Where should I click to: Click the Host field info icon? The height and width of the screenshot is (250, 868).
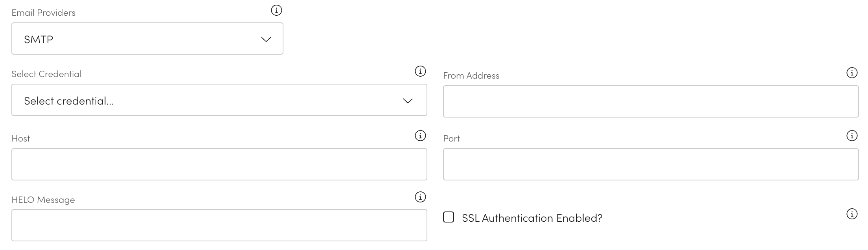(x=420, y=136)
